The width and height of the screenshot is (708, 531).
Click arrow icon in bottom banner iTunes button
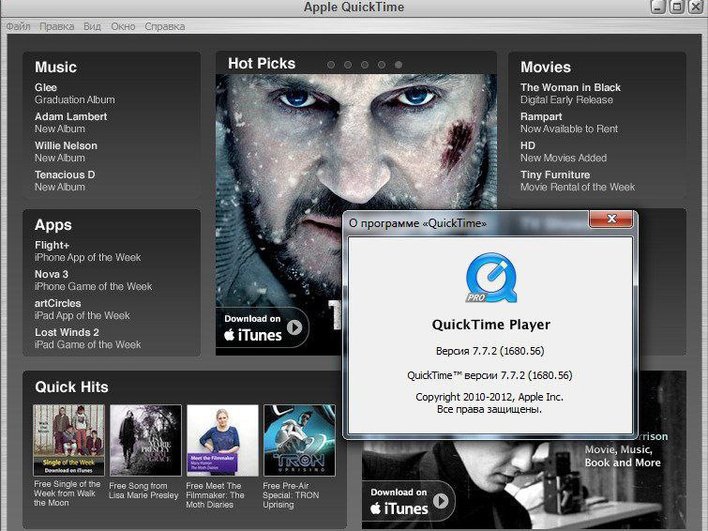point(441,501)
